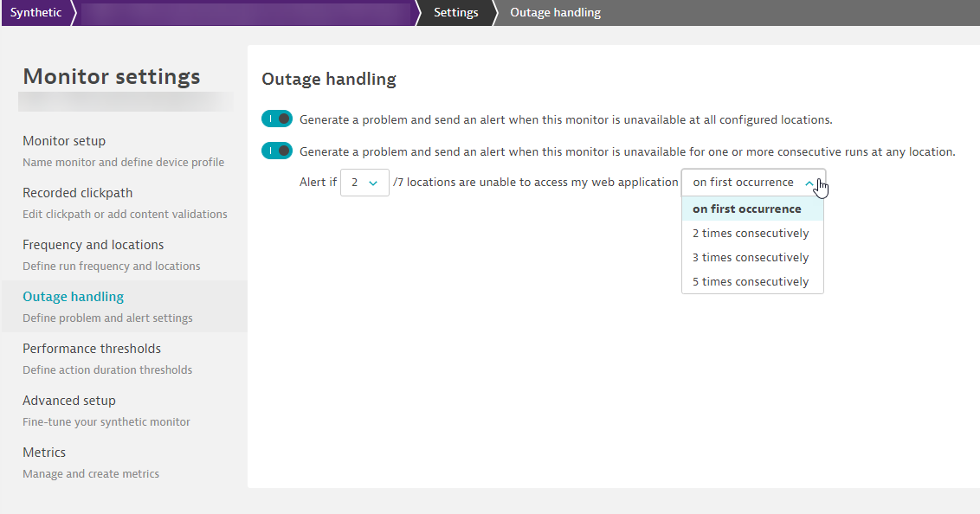Go to Frequency and locations section
This screenshot has height=514, width=980.
[93, 245]
